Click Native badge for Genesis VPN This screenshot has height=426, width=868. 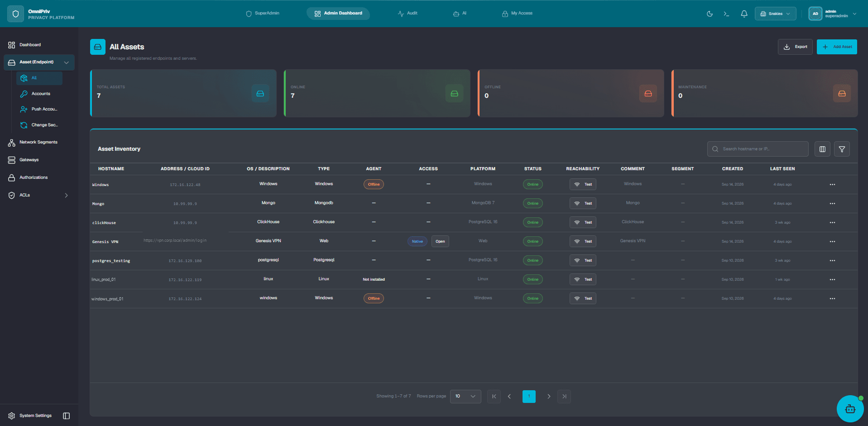pyautogui.click(x=417, y=241)
